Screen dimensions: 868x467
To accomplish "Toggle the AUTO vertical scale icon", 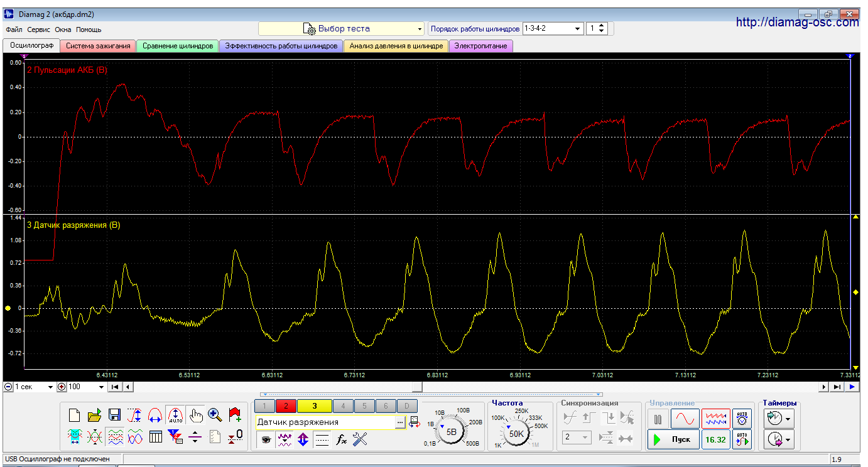I will 175,415.
